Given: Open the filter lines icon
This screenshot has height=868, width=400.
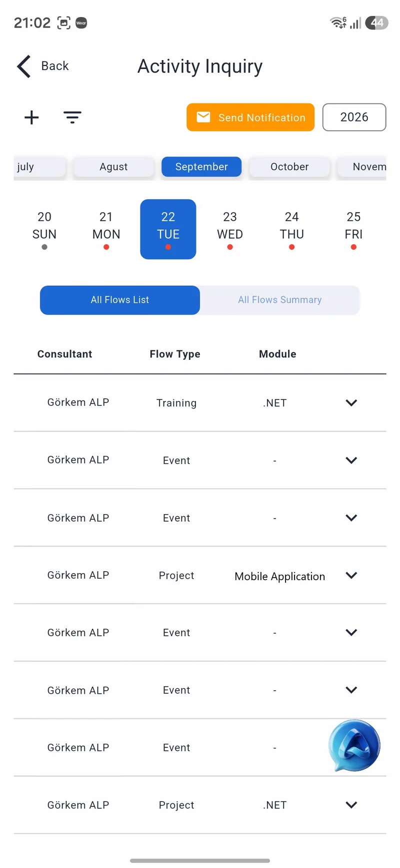Looking at the screenshot, I should pos(72,118).
